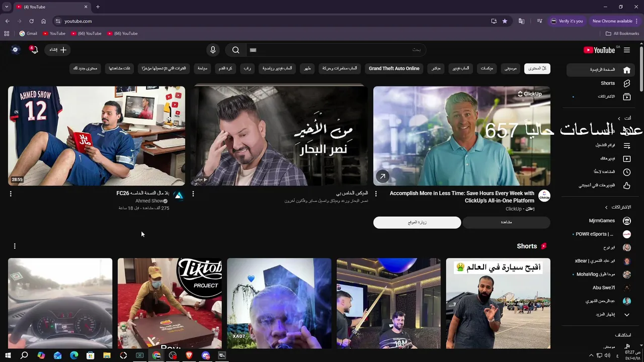
Task: Open the الاشتراكات header above MjrmGames
Action: click(x=618, y=207)
